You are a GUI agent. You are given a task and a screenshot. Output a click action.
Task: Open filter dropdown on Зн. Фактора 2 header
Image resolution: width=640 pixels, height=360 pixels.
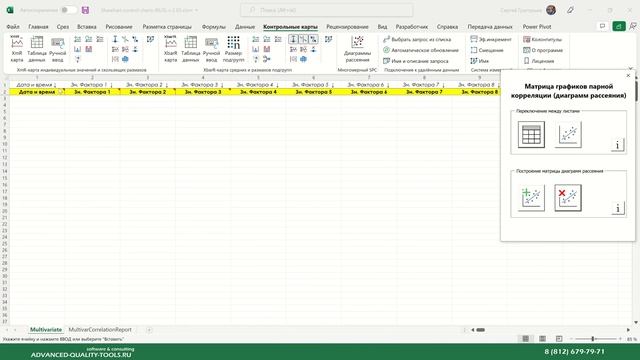click(x=167, y=85)
